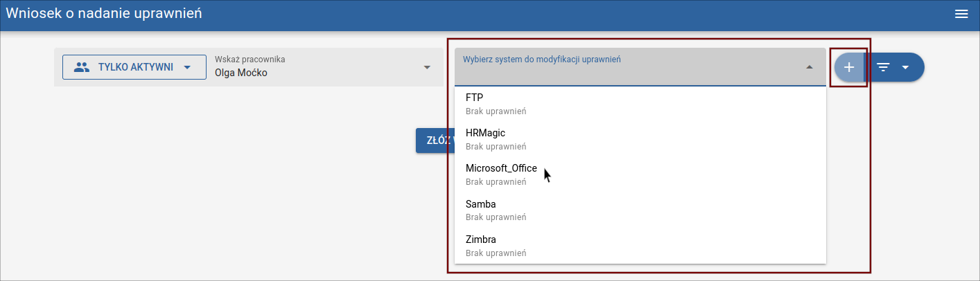The height and width of the screenshot is (281, 980).
Task: Click the plus icon to add a system
Action: click(849, 67)
